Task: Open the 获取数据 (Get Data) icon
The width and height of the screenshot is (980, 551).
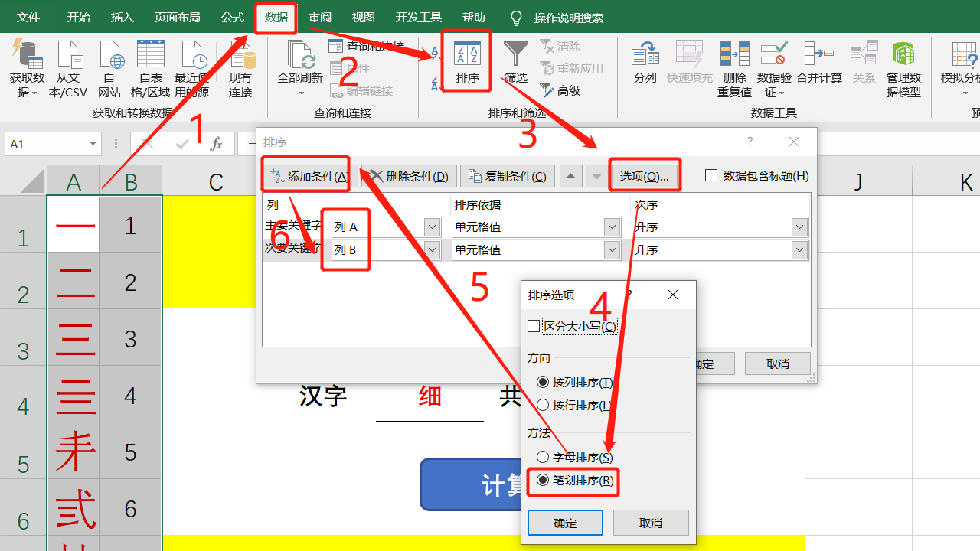Action: (x=27, y=54)
